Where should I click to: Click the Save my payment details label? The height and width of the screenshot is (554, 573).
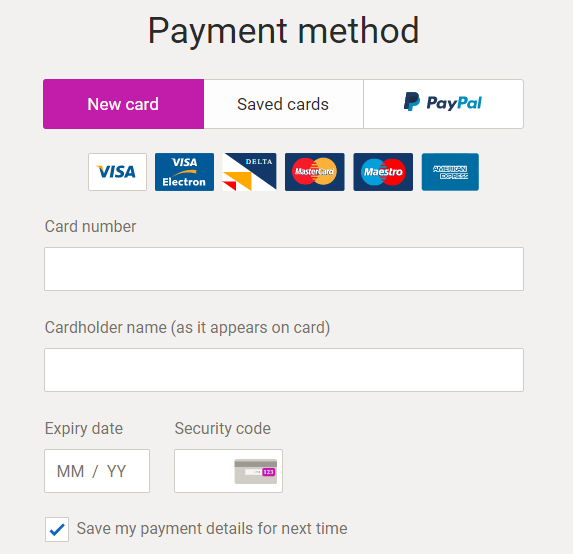[x=212, y=529]
